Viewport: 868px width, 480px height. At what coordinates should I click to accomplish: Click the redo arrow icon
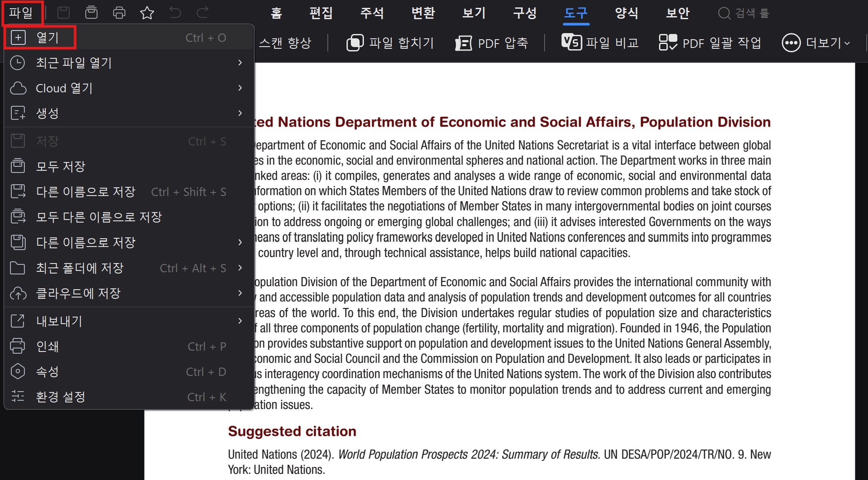[203, 13]
